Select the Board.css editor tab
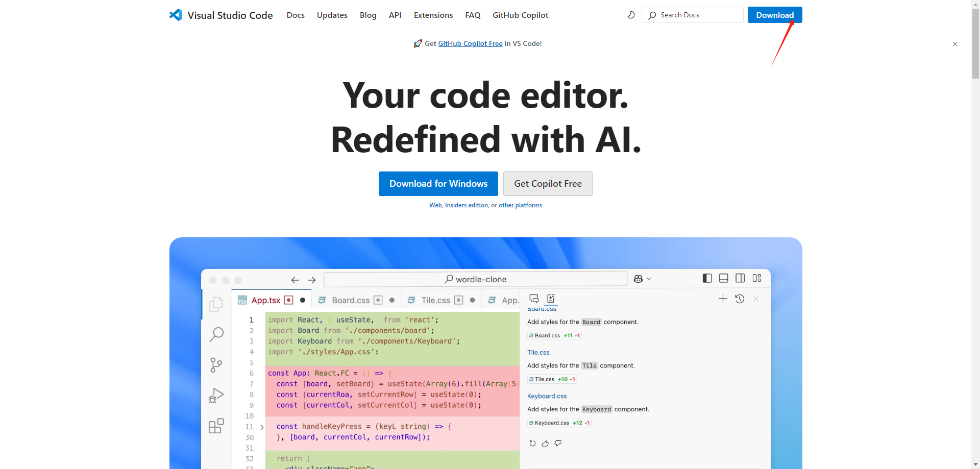Screen dimensions: 980x469 [356, 300]
